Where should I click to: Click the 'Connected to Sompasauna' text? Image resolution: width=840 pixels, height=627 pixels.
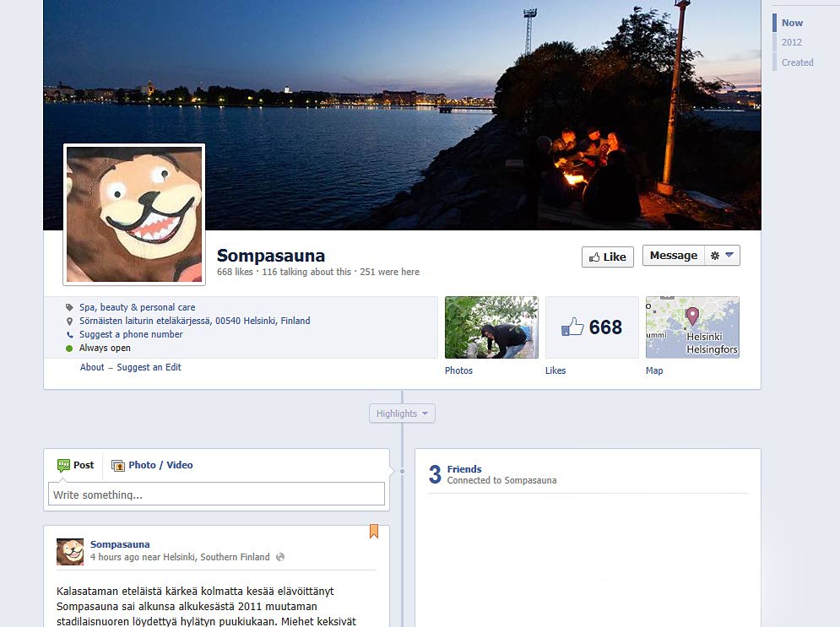pyautogui.click(x=502, y=480)
